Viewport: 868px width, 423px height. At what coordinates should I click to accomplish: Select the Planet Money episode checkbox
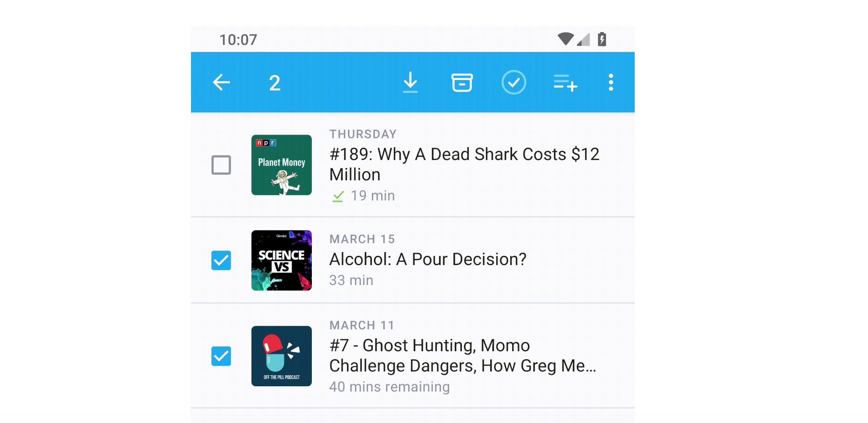click(221, 165)
